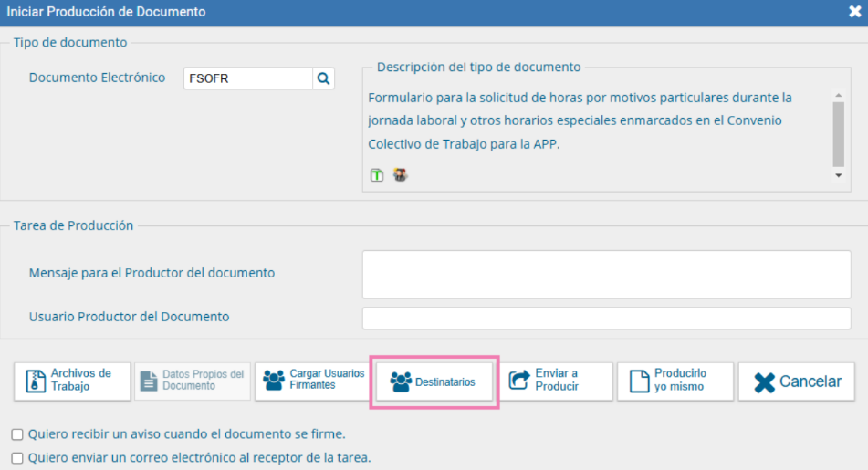
Task: Click the Usuario Productor del Documento field
Action: click(x=606, y=318)
